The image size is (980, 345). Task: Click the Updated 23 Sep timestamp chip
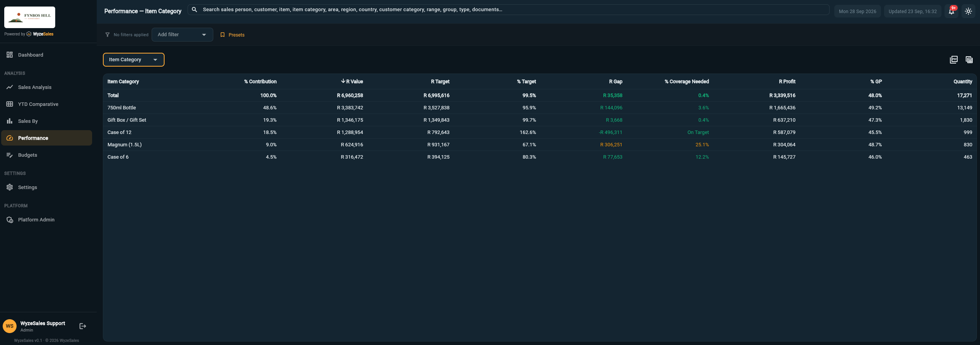[x=913, y=11]
